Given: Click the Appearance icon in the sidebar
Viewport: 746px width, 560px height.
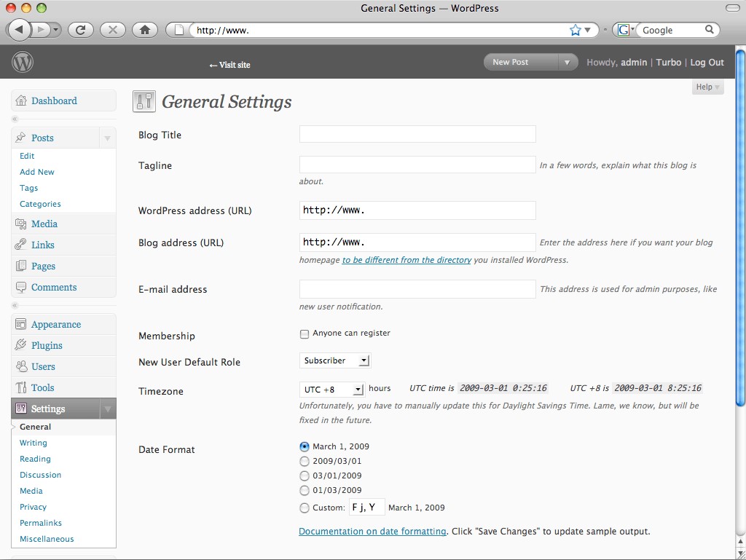Looking at the screenshot, I should [x=21, y=324].
